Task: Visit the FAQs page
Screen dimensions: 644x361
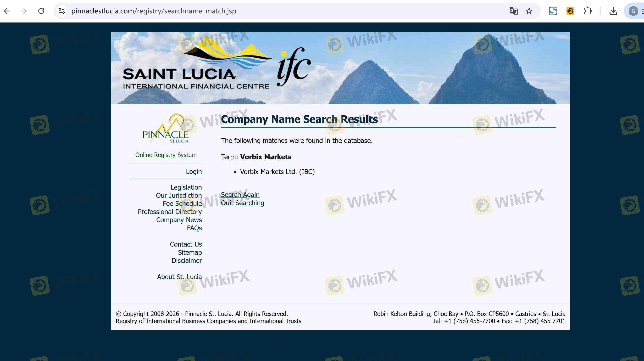Action: (194, 228)
